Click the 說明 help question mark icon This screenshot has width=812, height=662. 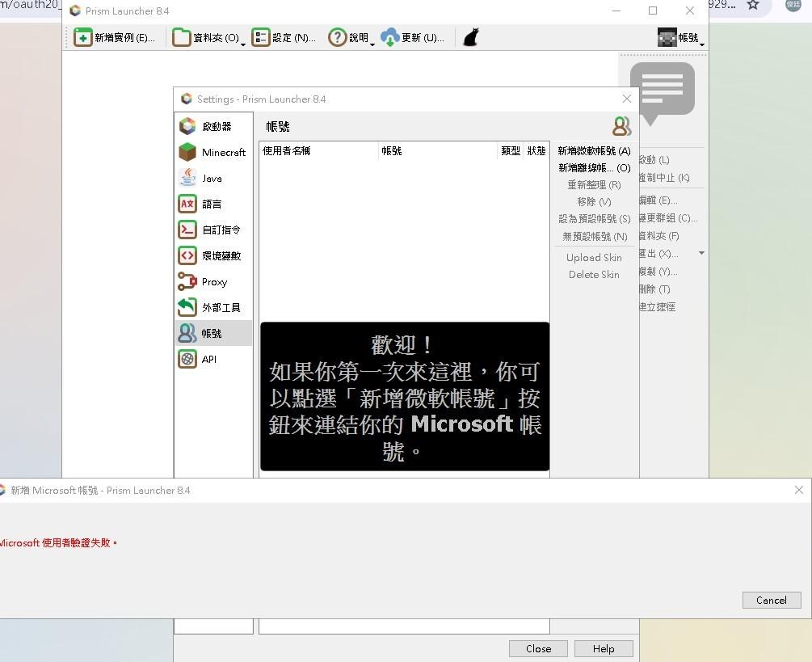[337, 37]
